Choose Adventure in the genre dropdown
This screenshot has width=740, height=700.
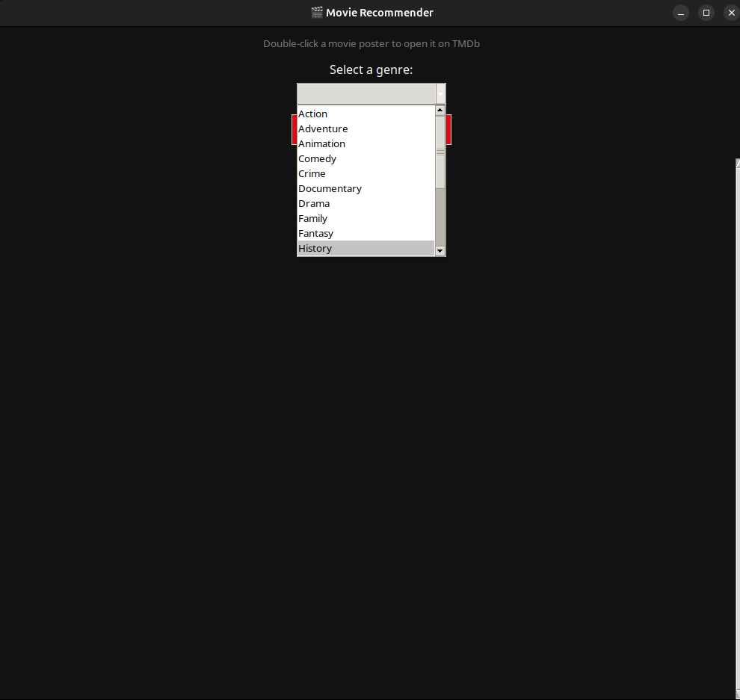click(366, 128)
